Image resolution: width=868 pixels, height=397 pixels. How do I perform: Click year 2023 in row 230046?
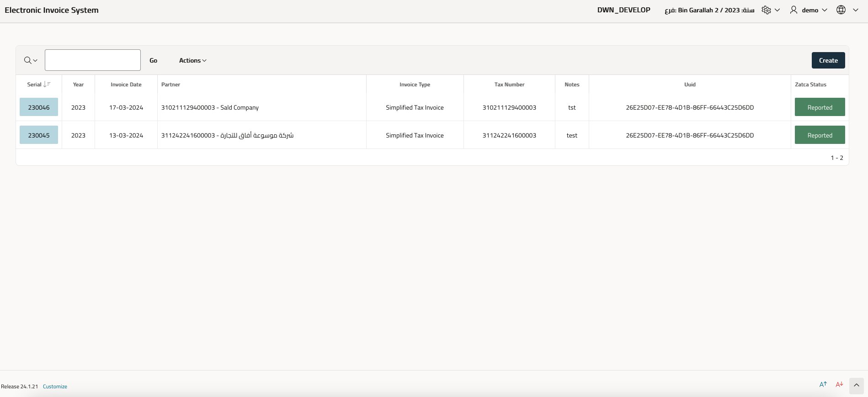(78, 107)
